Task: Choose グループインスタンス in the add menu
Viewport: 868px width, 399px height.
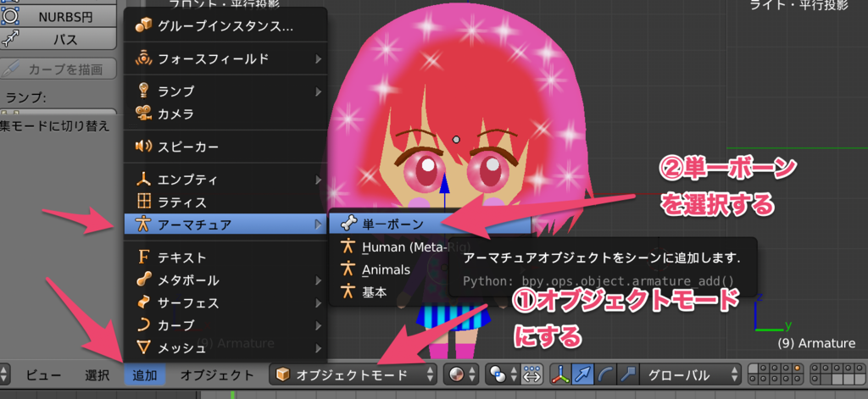Action: coord(225,25)
